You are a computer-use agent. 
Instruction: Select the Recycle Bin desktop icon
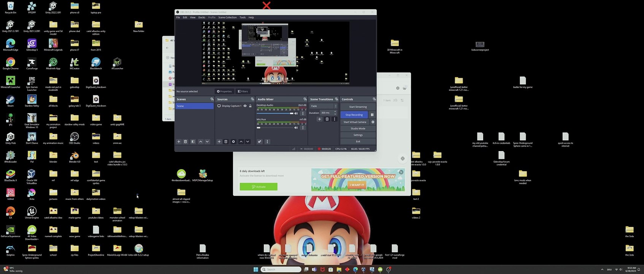tap(11, 8)
